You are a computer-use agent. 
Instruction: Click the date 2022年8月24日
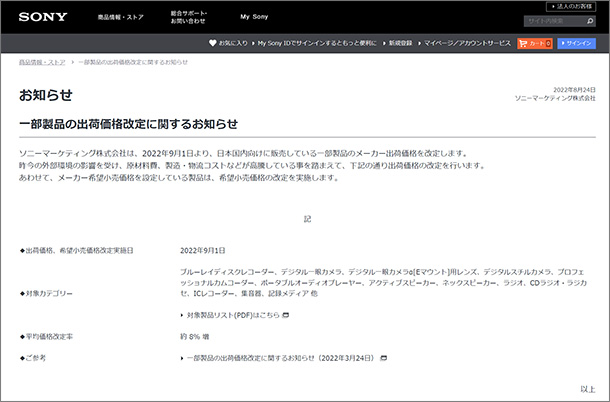(574, 90)
